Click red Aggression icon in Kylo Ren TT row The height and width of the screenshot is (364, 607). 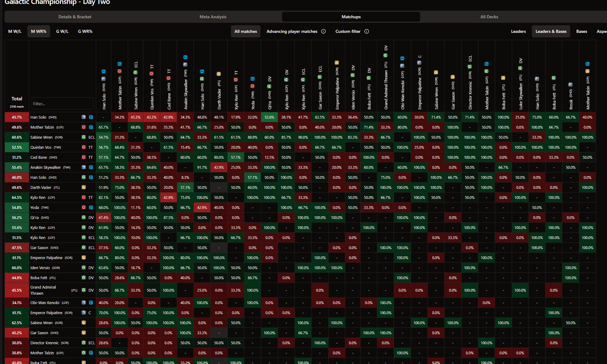(x=84, y=197)
